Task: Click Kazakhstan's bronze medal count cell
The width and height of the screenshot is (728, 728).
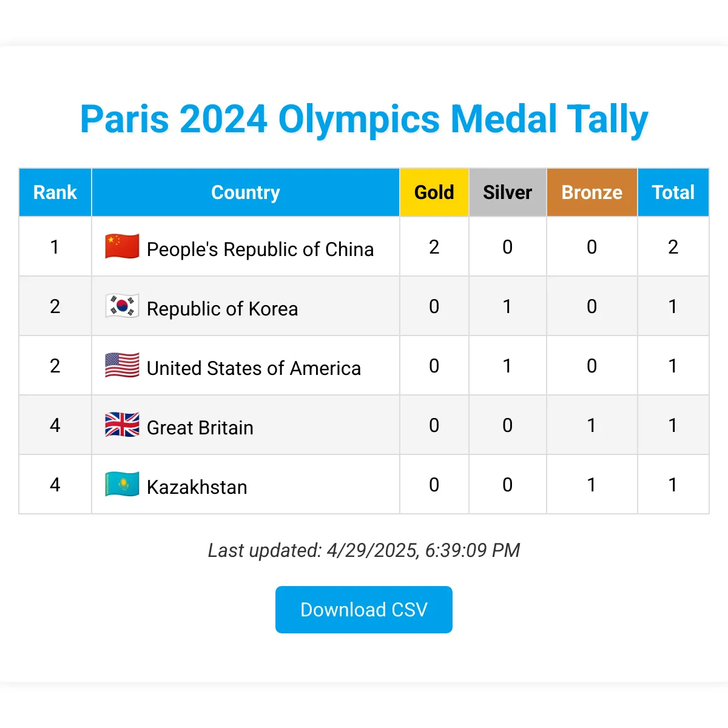Action: coord(591,485)
